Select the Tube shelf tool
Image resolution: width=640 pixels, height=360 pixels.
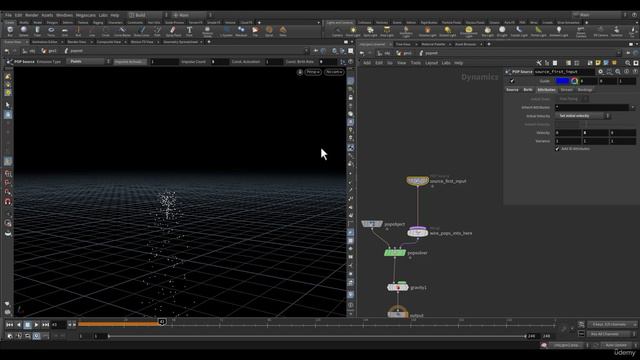37,31
